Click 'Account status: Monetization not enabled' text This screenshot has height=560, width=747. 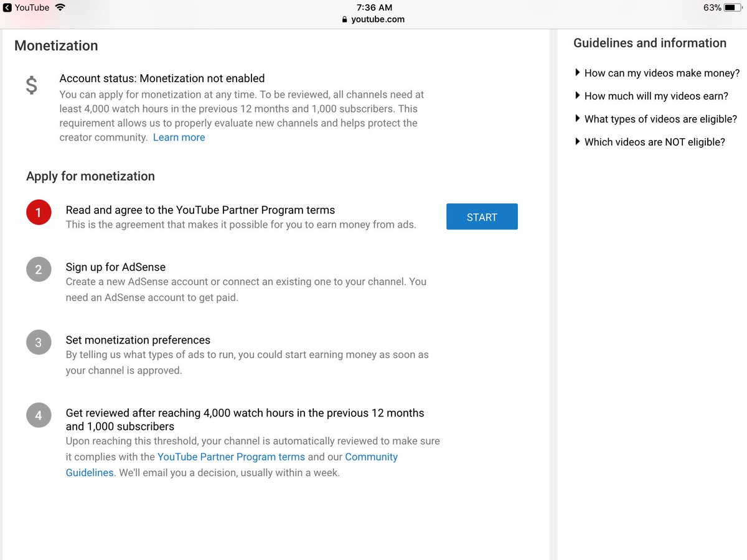click(x=162, y=78)
